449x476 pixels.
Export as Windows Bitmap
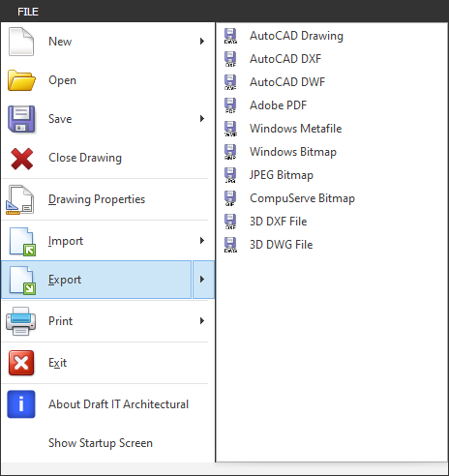click(332, 152)
